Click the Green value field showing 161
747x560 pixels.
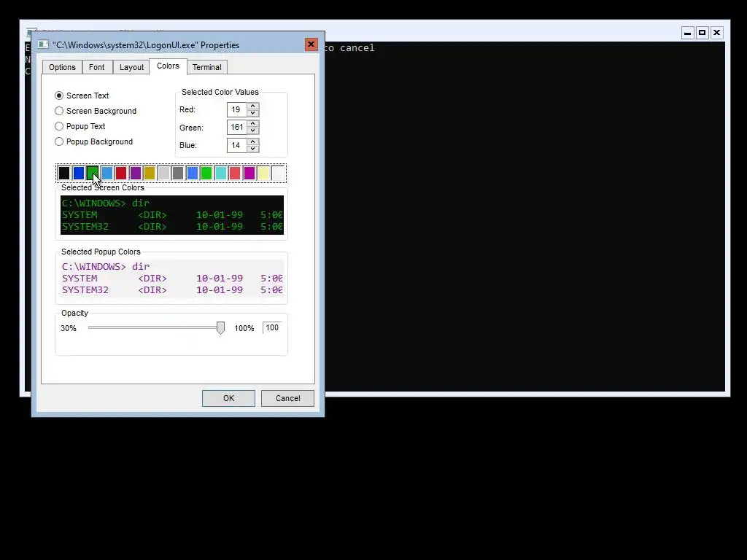click(x=237, y=127)
